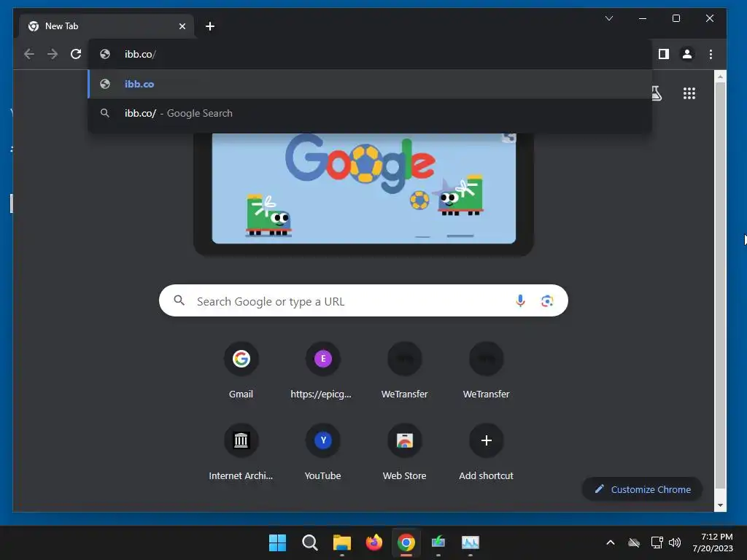The height and width of the screenshot is (560, 747).
Task: Open the Search Labs flask icon
Action: tap(657, 93)
